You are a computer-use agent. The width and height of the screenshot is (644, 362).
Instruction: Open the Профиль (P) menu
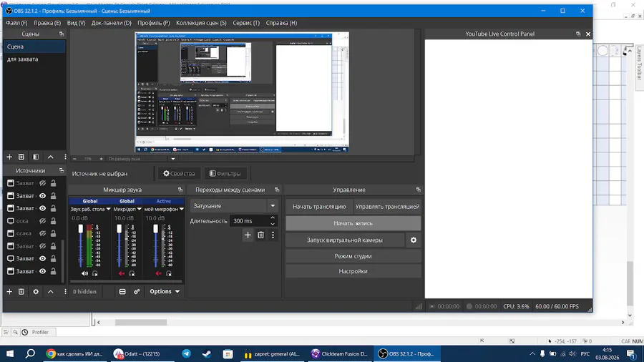click(154, 23)
